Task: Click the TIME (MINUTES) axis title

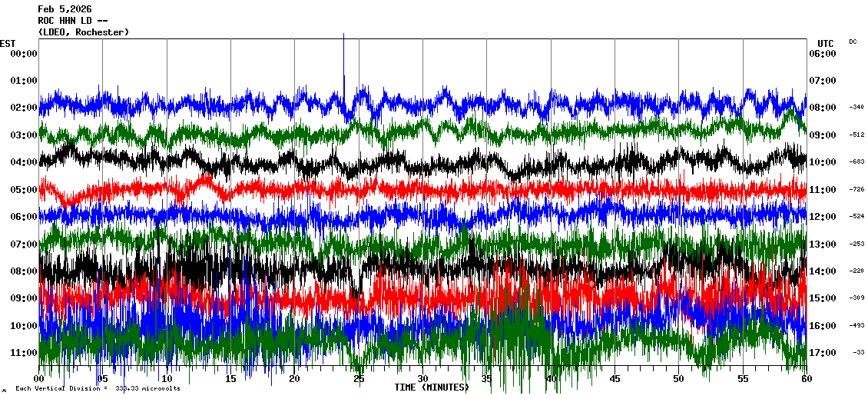Action: [x=432, y=387]
